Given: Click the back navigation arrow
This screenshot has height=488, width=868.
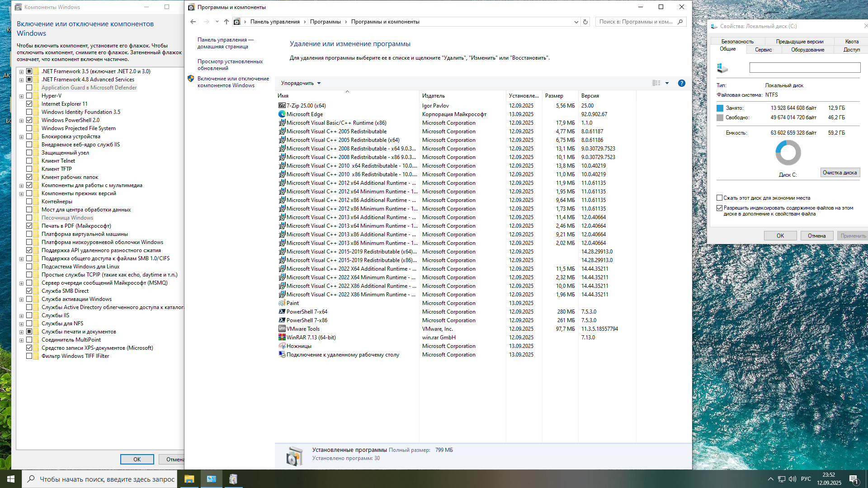Looking at the screenshot, I should click(193, 22).
